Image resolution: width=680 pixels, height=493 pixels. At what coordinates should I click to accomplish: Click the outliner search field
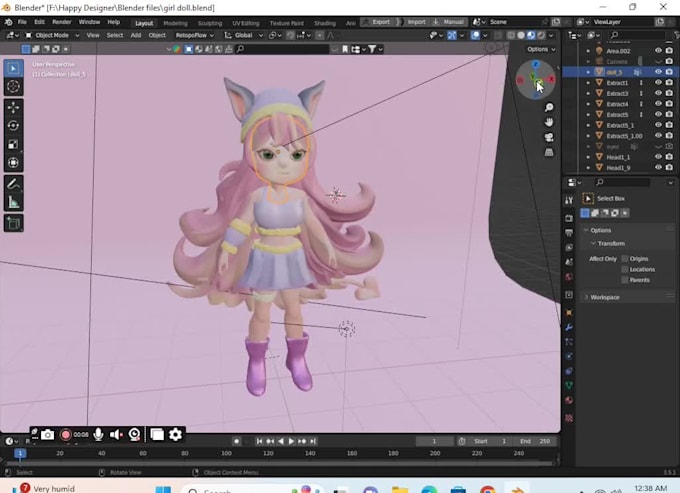(x=638, y=35)
